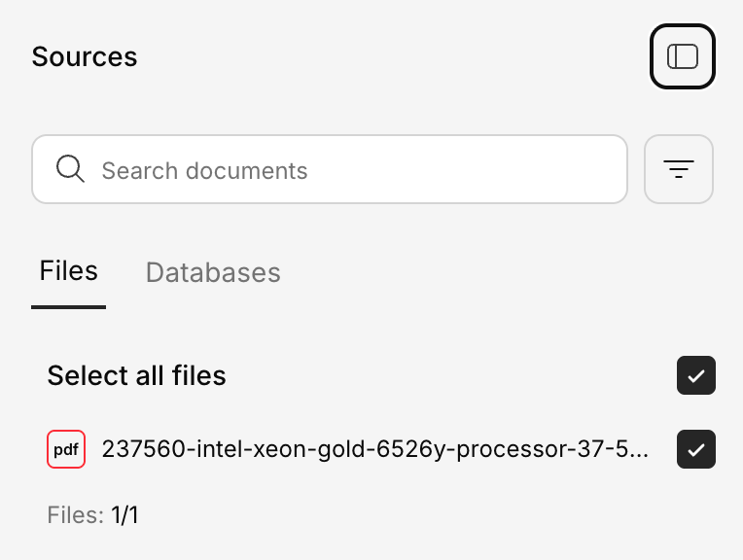743x560 pixels.
Task: Uncheck the intel-xeon-gold-6526y PDF file
Action: [x=695, y=449]
